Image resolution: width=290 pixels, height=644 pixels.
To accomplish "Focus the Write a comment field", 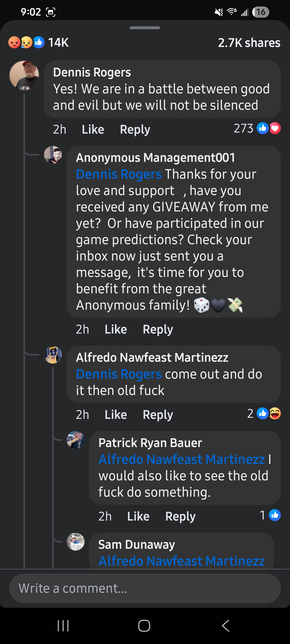I will click(145, 588).
